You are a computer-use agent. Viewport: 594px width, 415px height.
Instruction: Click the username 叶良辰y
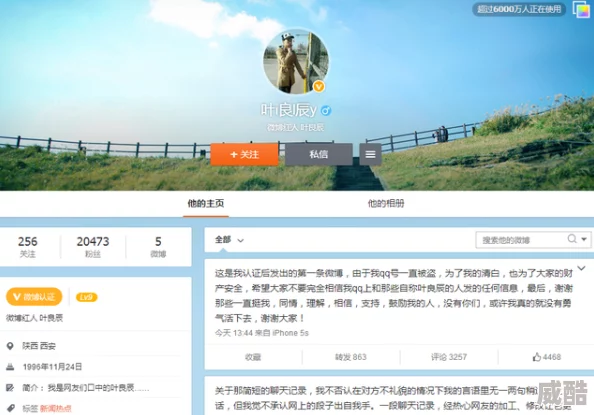(x=288, y=110)
